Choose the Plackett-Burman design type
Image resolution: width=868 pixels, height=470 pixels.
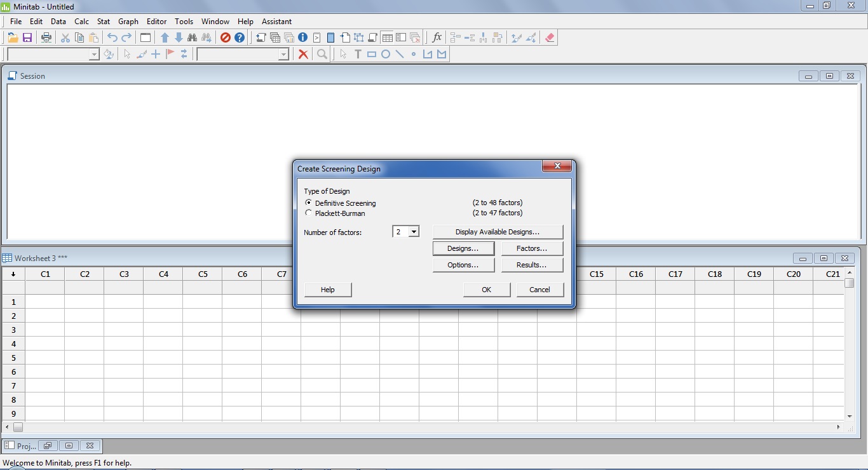pos(309,213)
